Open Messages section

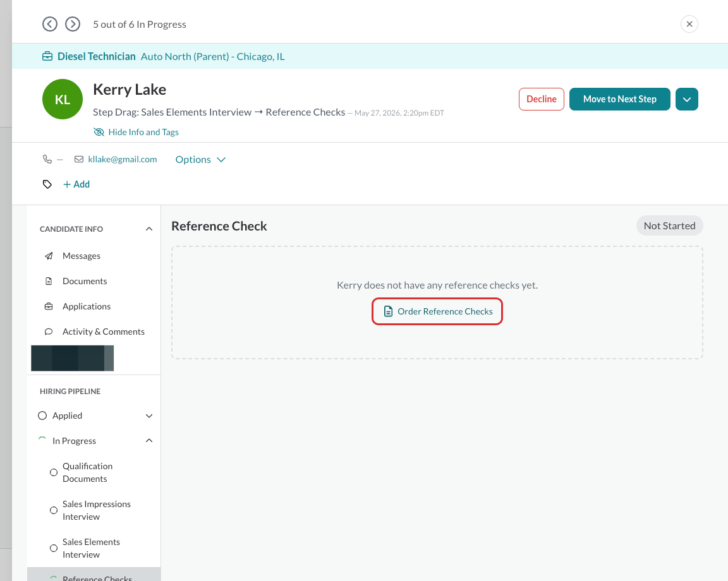82,256
